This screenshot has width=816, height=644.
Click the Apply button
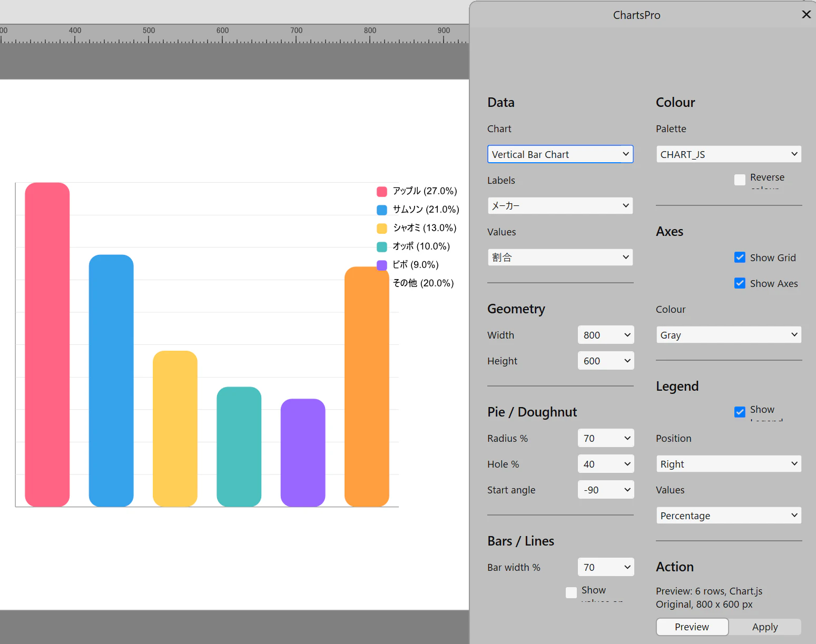765,627
